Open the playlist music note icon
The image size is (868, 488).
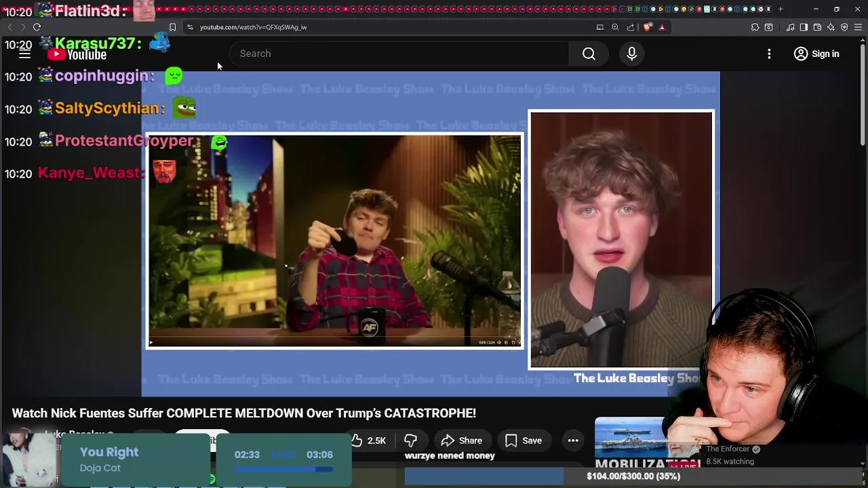791,27
